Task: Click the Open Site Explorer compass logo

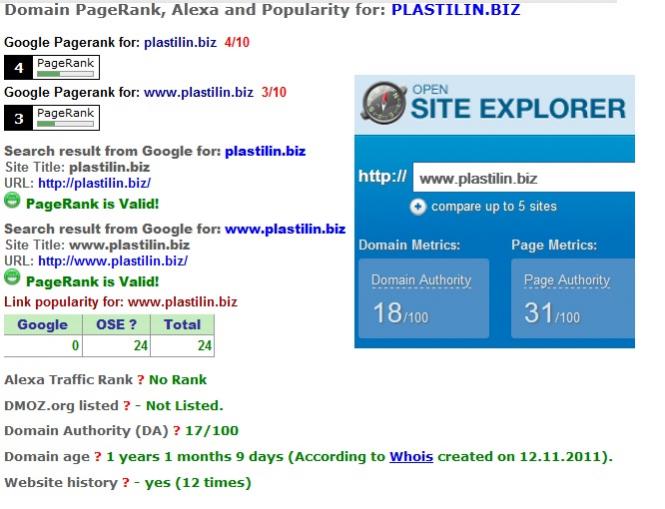Action: click(383, 103)
